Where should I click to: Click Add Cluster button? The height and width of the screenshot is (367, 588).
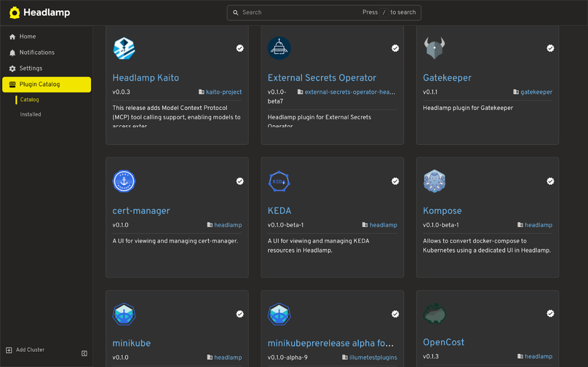tap(26, 350)
